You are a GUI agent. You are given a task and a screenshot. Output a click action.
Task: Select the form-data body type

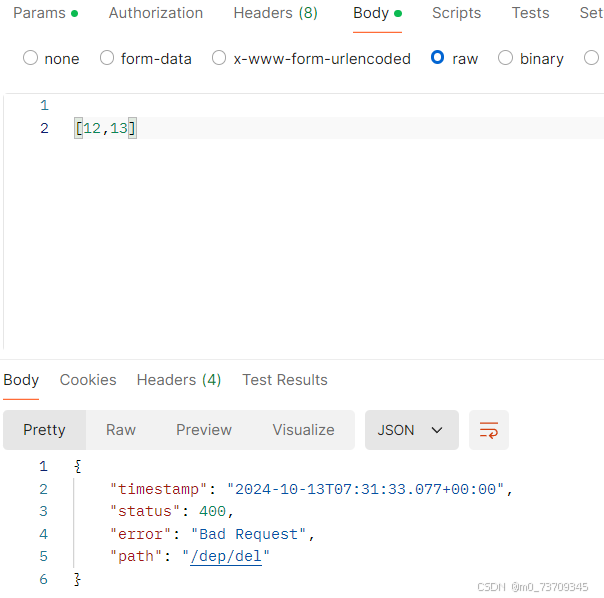click(x=146, y=59)
